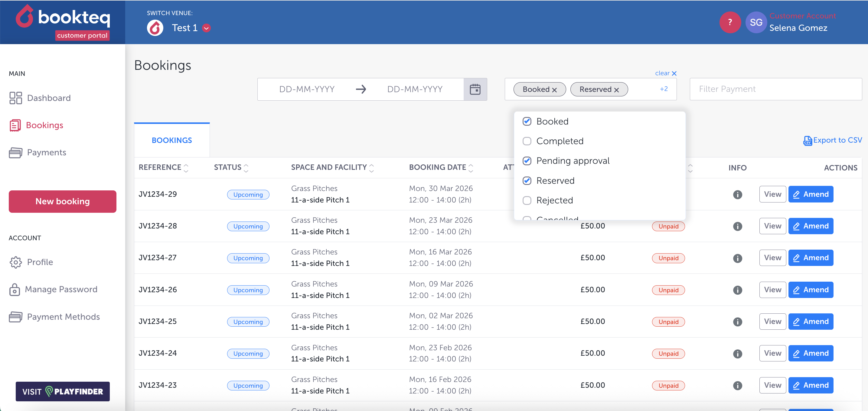
Task: Open the Dashboard sidebar icon
Action: click(x=15, y=98)
